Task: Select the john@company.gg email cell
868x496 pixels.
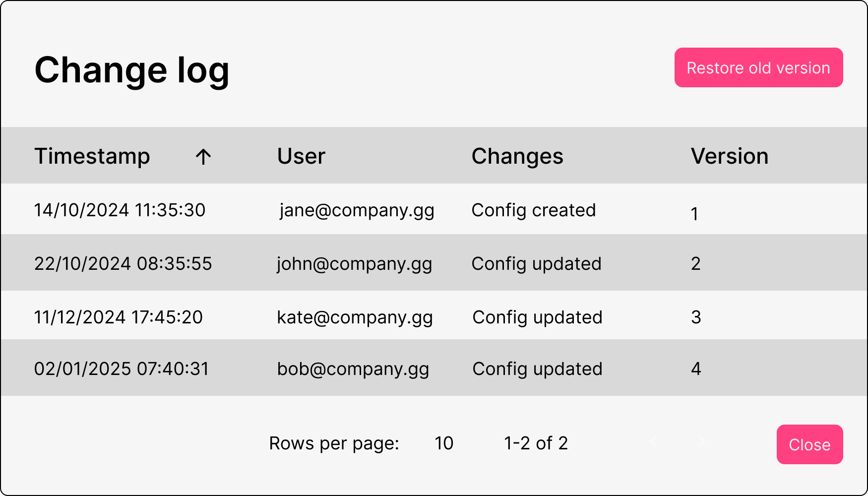Action: click(x=355, y=264)
